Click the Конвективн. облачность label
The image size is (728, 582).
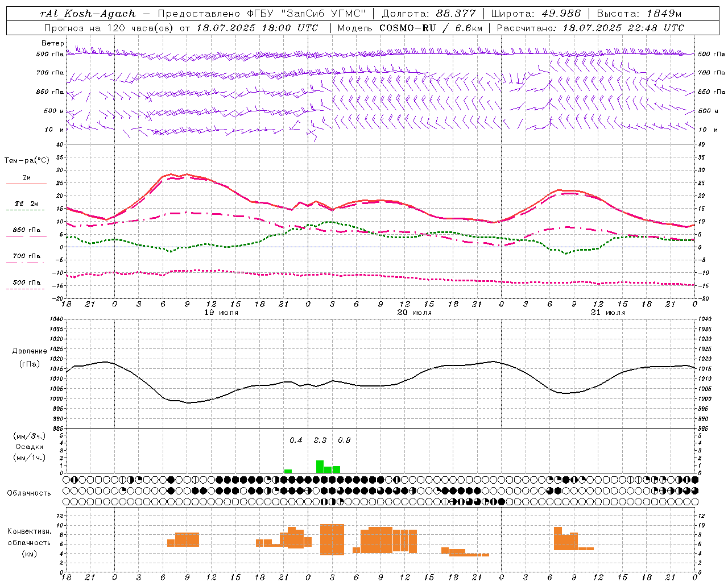point(29,537)
